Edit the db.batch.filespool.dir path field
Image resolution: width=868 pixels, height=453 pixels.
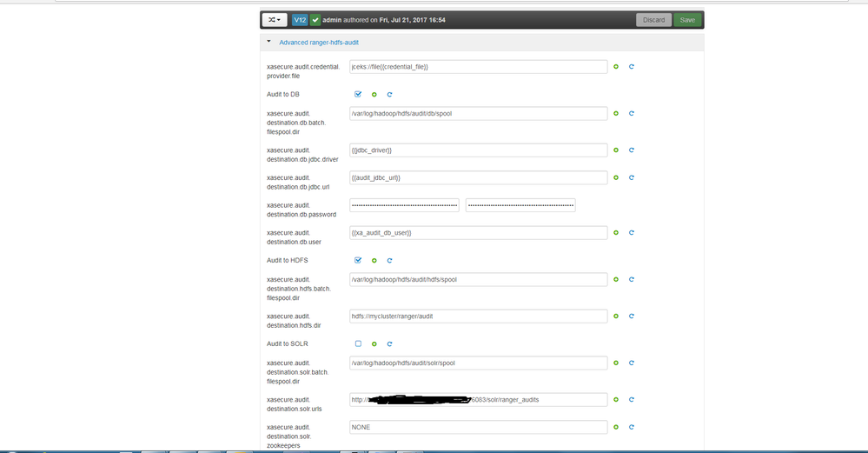tap(478, 114)
